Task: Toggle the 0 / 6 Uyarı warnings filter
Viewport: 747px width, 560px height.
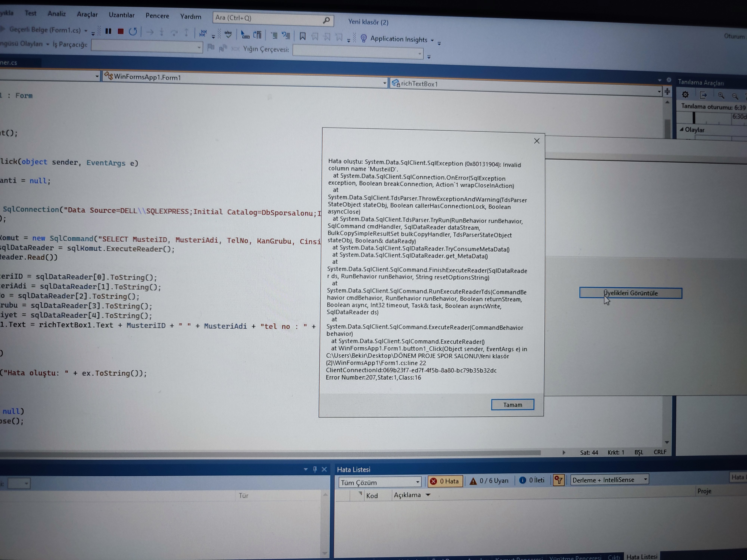Action: point(489,481)
